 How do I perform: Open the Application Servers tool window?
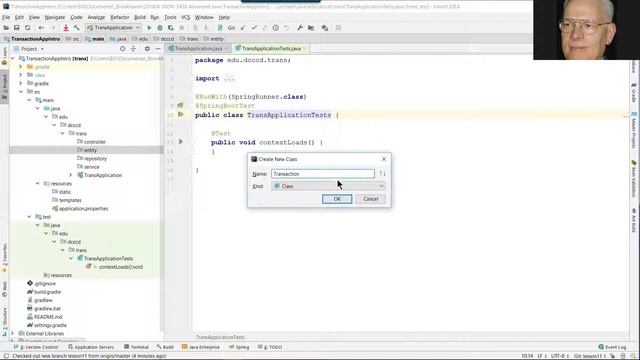pos(91,347)
